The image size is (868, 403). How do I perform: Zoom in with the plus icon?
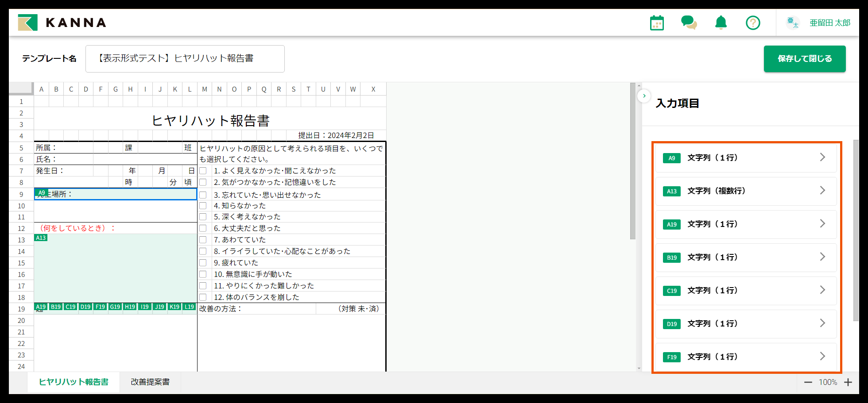(x=848, y=382)
